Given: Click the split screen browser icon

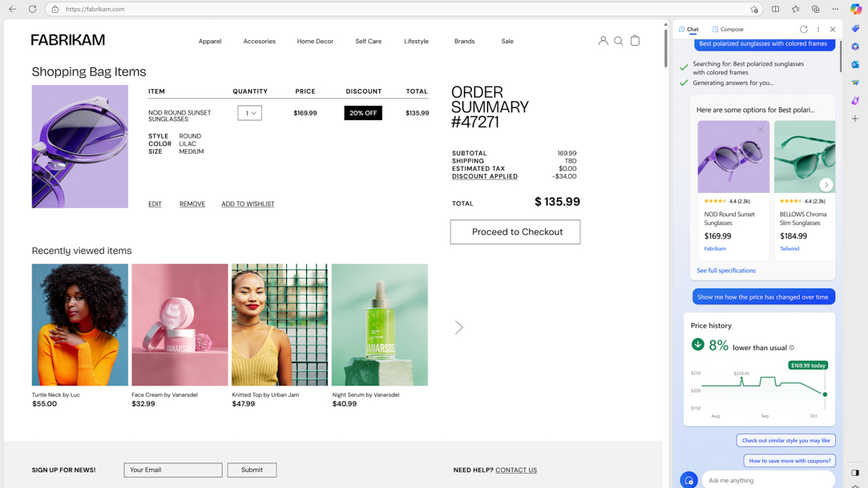Looking at the screenshot, I should click(x=776, y=10).
